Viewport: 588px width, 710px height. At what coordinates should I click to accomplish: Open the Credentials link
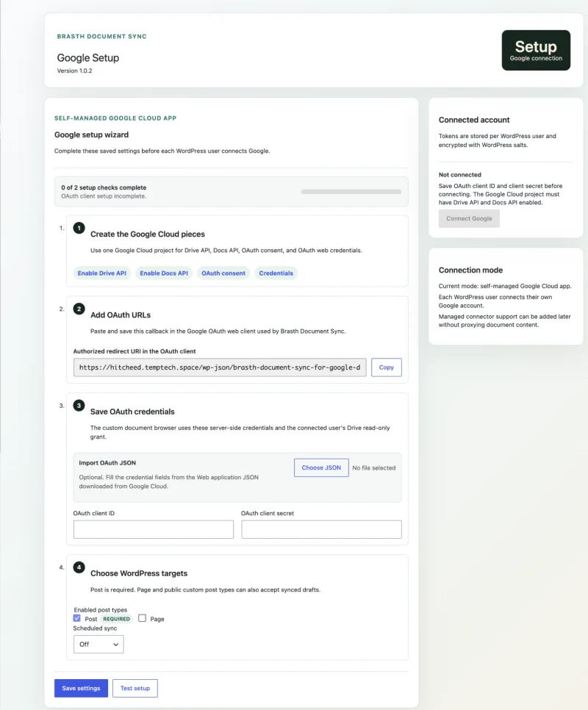(x=276, y=273)
